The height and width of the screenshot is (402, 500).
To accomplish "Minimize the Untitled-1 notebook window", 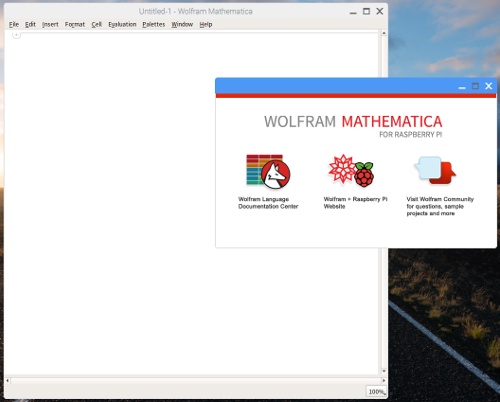I will point(353,13).
